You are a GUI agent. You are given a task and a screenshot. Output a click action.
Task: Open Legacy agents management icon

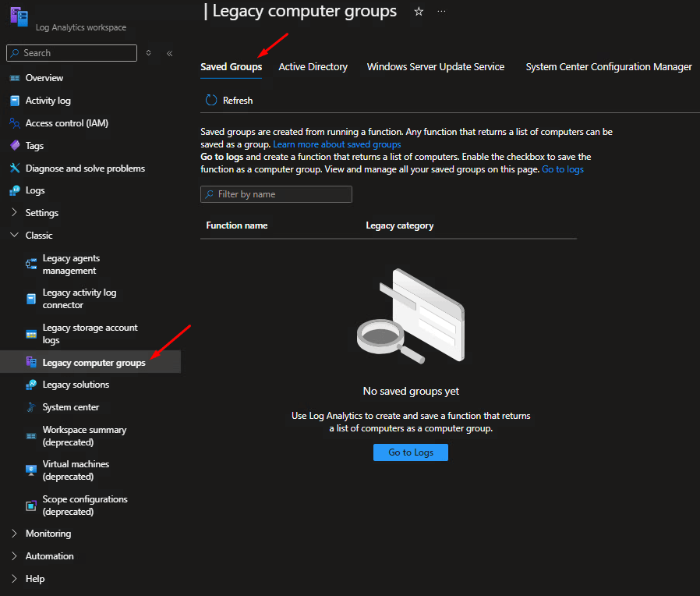tap(31, 264)
